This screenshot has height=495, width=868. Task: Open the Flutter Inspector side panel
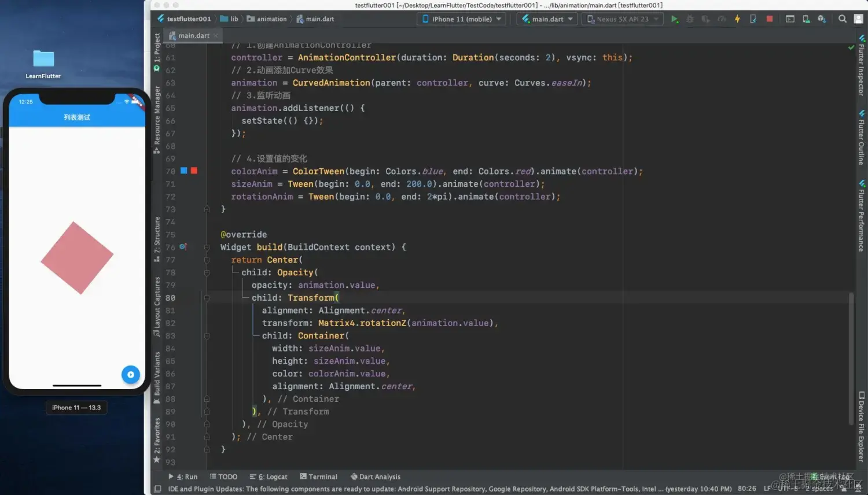[x=861, y=65]
